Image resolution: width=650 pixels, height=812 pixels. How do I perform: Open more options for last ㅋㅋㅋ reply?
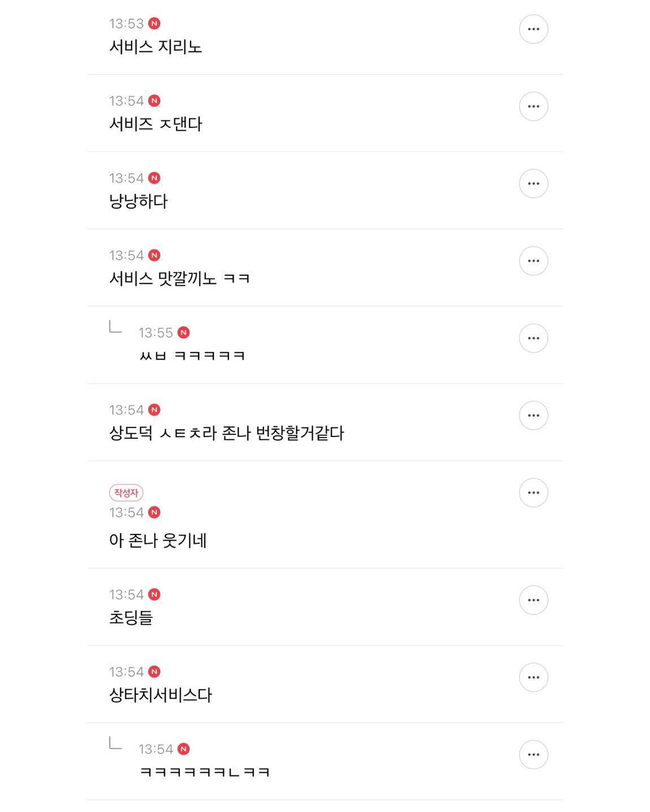coord(533,754)
